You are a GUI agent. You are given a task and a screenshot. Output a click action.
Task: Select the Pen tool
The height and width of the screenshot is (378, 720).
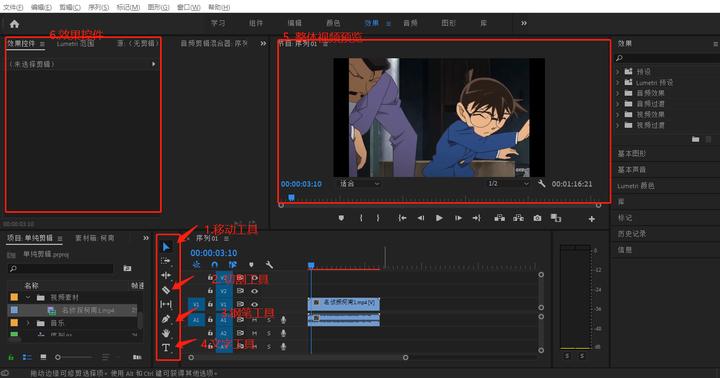click(x=166, y=319)
